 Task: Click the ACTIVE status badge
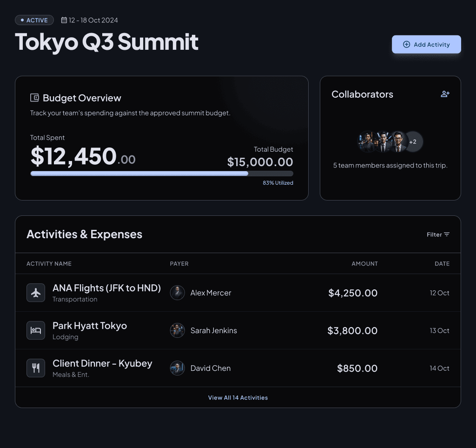[34, 20]
